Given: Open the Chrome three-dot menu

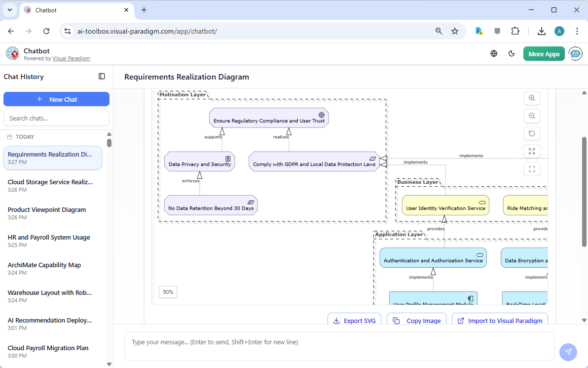Looking at the screenshot, I should (x=577, y=31).
